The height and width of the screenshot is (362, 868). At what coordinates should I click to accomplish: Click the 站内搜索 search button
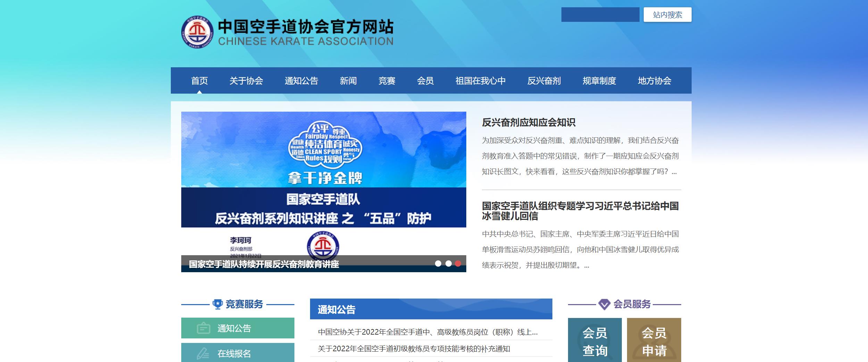[667, 15]
